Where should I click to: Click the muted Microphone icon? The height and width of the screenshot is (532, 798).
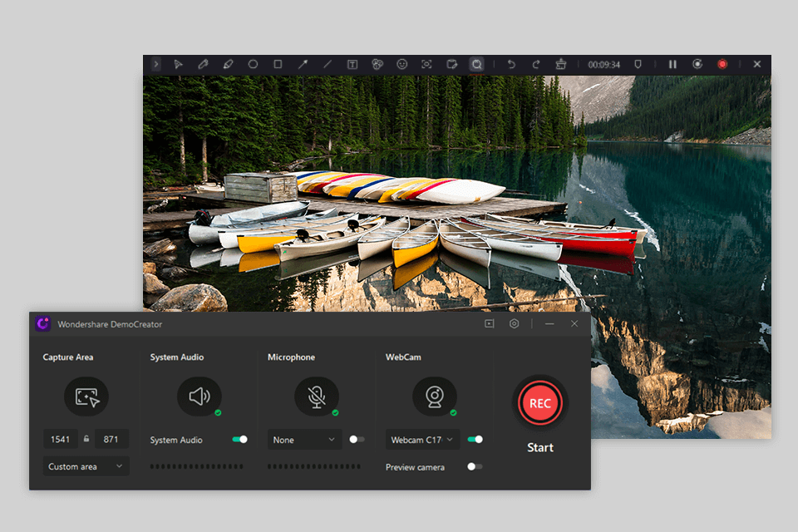pos(317,397)
